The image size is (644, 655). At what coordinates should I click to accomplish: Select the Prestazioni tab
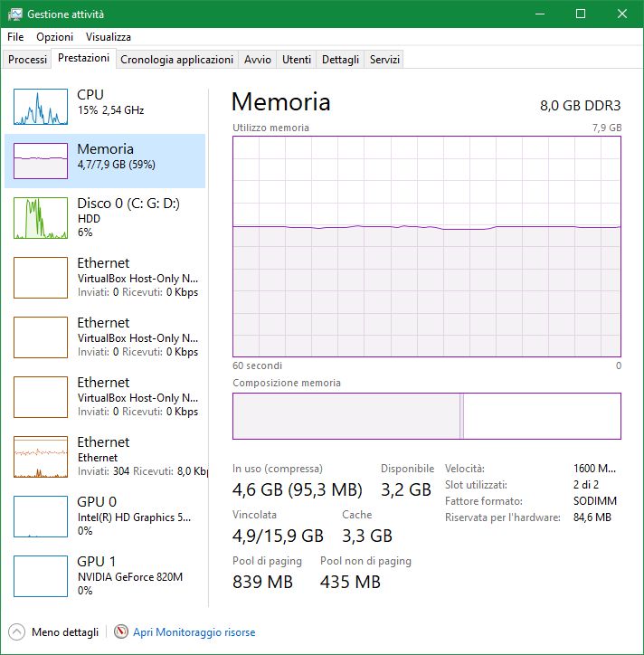[83, 58]
